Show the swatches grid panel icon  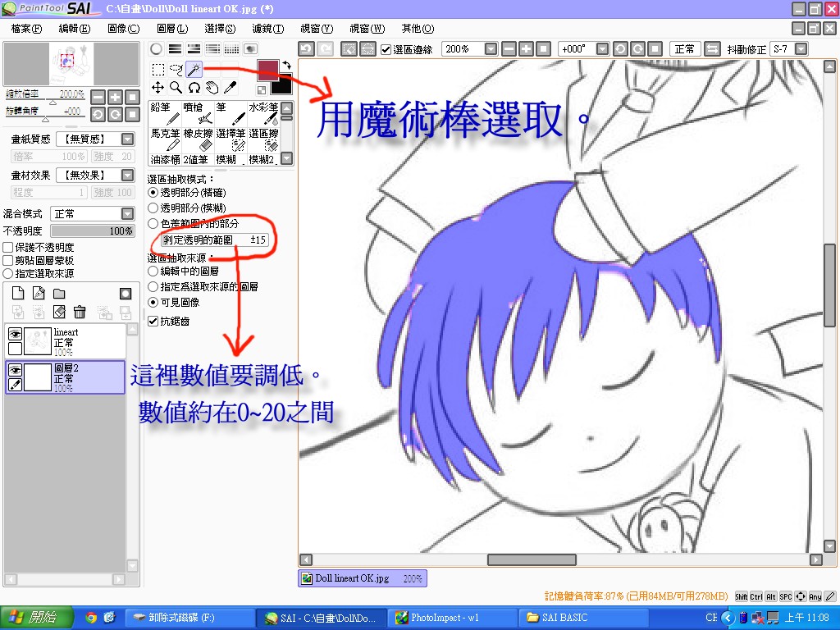point(231,48)
